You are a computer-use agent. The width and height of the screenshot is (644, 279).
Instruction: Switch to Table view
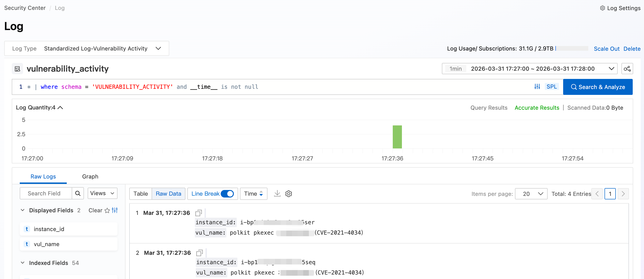(141, 194)
